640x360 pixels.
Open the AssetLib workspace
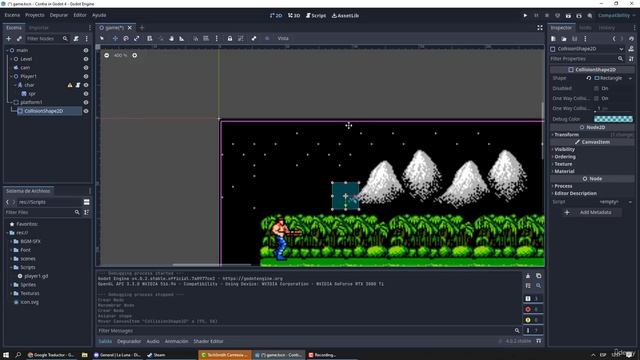pos(345,16)
